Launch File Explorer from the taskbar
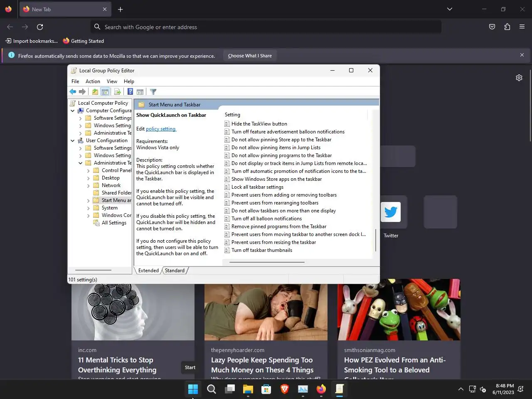This screenshot has width=532, height=399. [x=248, y=389]
